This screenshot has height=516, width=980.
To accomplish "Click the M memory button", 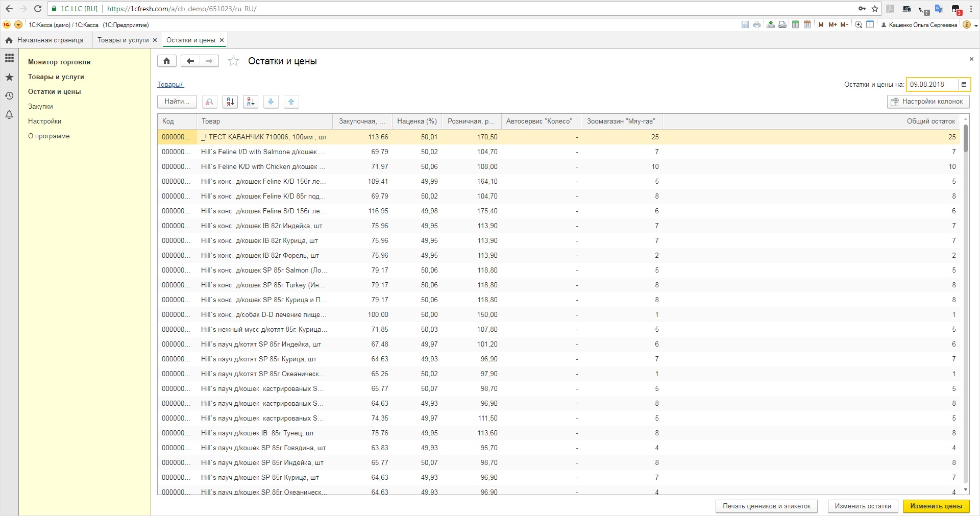I will [821, 24].
